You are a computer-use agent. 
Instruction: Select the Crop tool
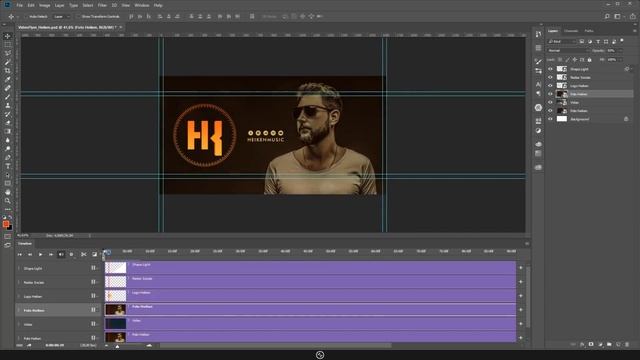coord(7,71)
